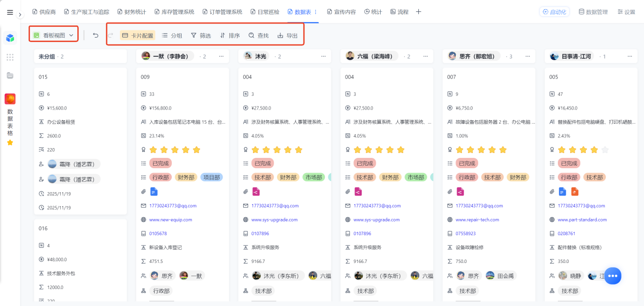This screenshot has height=306, width=644.
Task: Click the 自动化 automation button
Action: [554, 12]
